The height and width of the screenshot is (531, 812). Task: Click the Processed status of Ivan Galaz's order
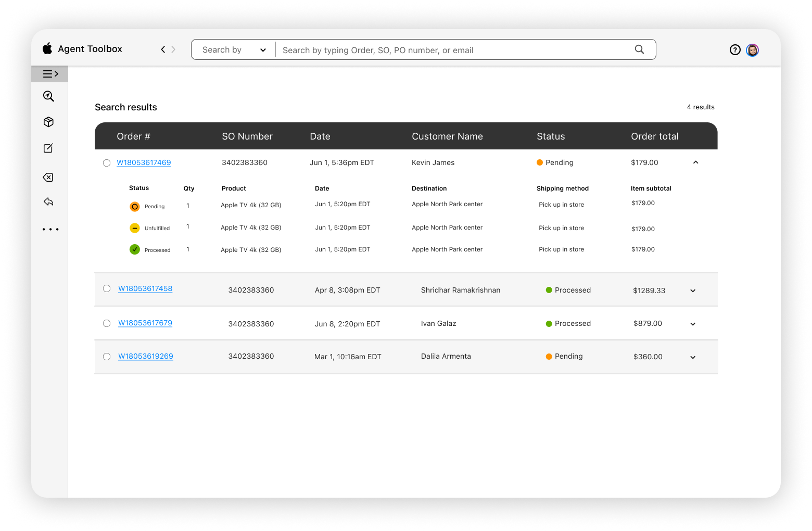point(568,323)
